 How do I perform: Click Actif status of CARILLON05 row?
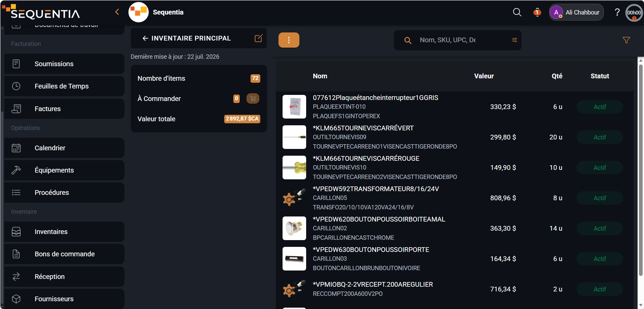[x=600, y=198]
